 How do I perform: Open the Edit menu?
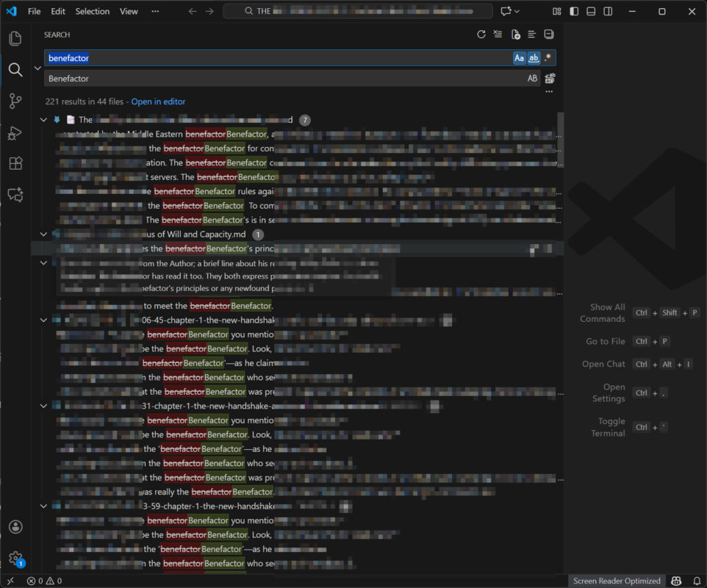(58, 11)
